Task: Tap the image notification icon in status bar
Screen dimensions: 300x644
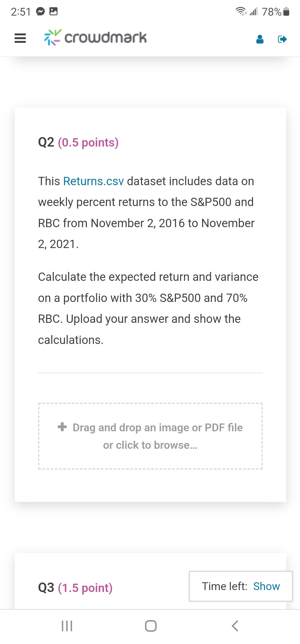Action: click(53, 11)
